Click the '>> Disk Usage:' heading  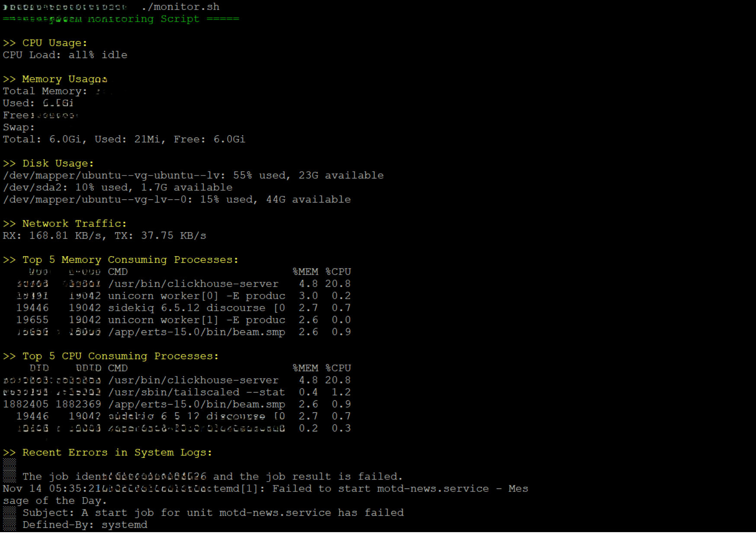tap(48, 163)
